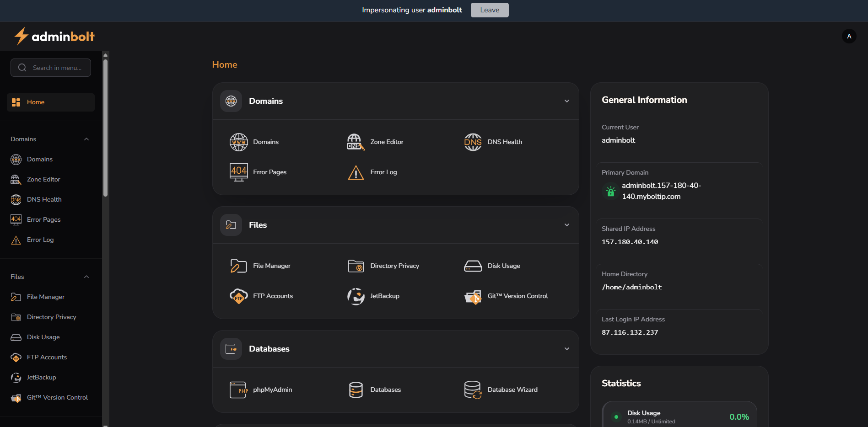Select Home in the sidebar menu

click(50, 102)
